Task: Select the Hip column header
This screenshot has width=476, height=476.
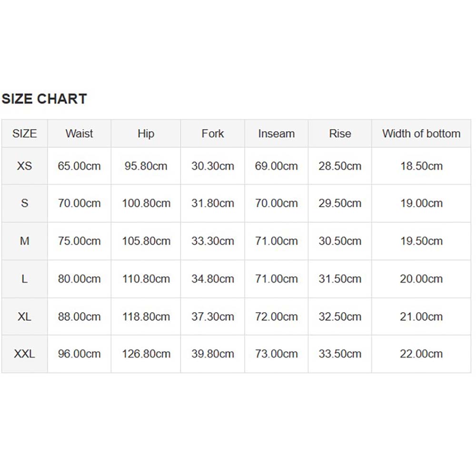Action: 146,134
